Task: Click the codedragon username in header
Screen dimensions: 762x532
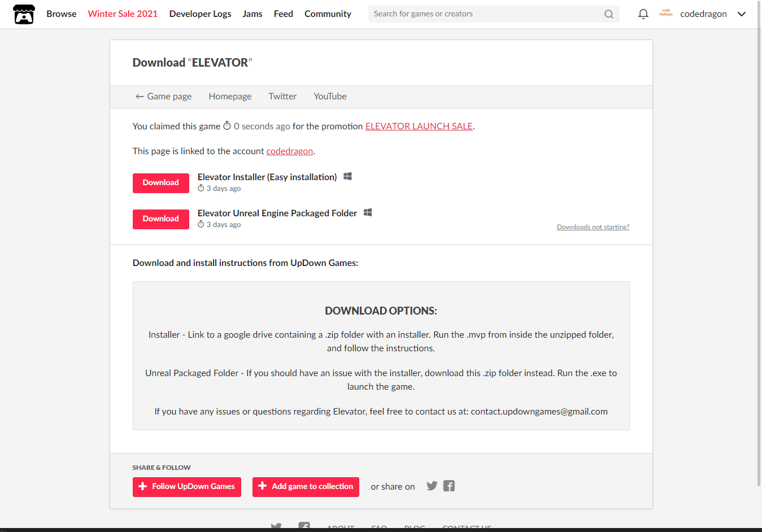Action: (703, 14)
